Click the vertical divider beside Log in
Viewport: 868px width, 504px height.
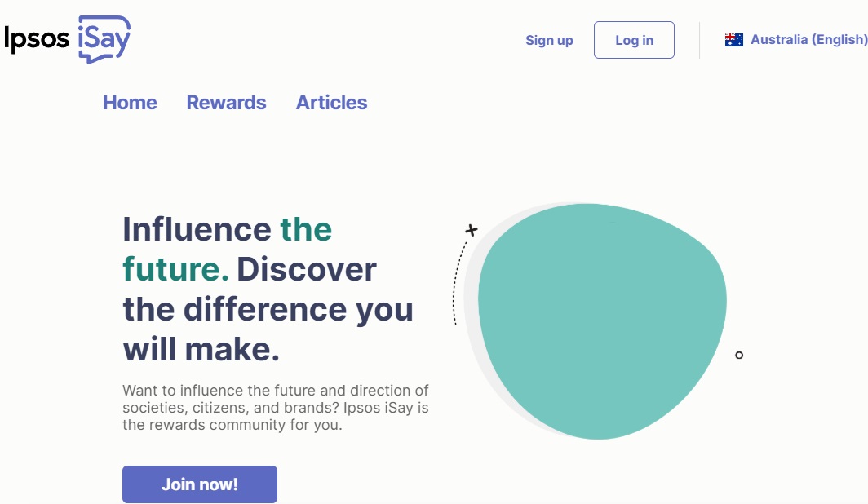pos(699,40)
